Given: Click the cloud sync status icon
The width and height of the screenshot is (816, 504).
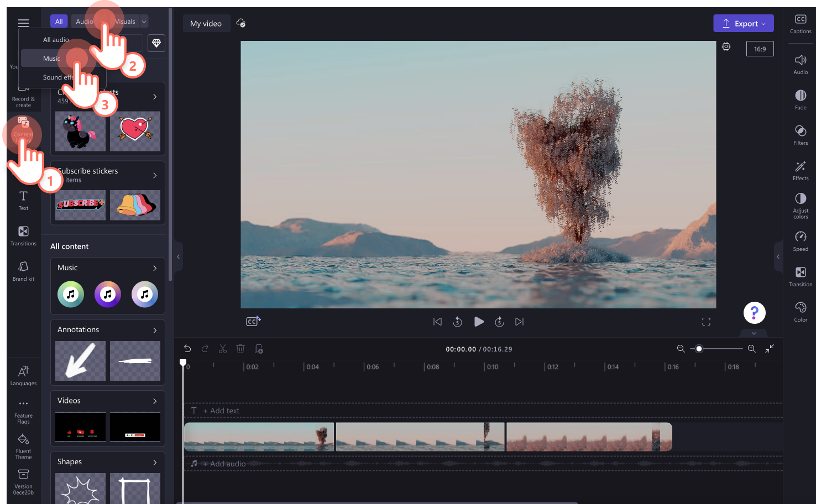Looking at the screenshot, I should click(x=241, y=23).
